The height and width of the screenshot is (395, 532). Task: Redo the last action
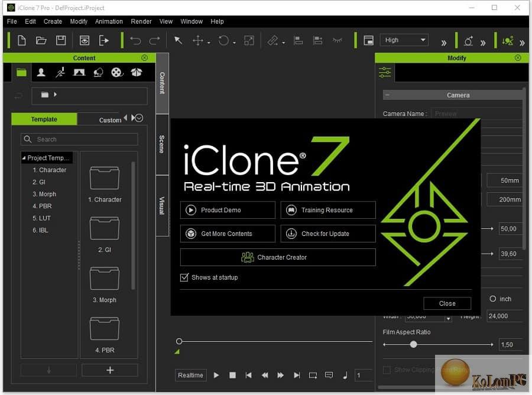(155, 41)
